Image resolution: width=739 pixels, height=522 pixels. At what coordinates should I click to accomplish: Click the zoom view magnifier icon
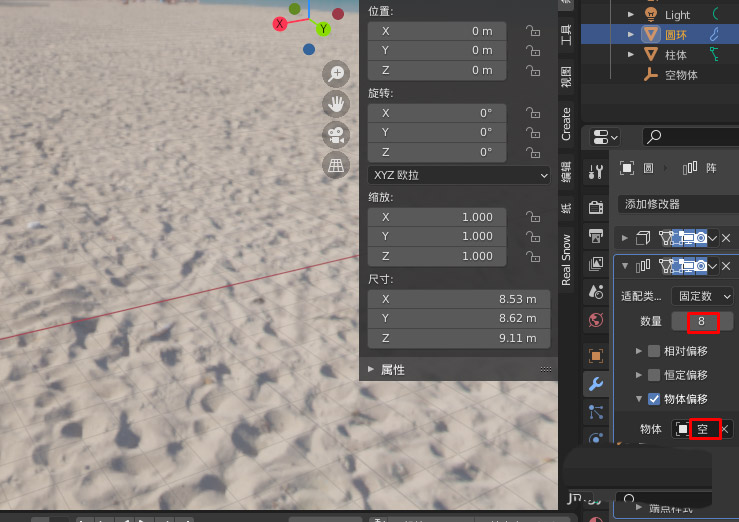(x=336, y=73)
